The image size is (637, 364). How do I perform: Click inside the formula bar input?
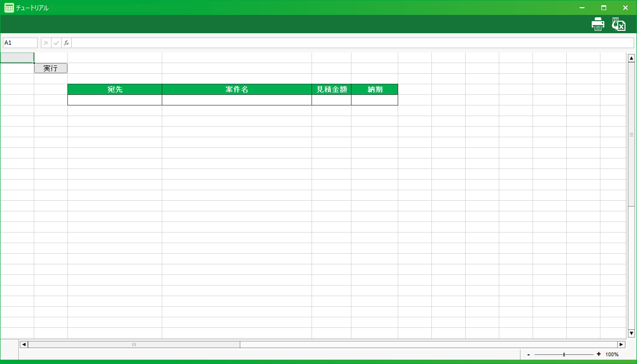pyautogui.click(x=351, y=43)
